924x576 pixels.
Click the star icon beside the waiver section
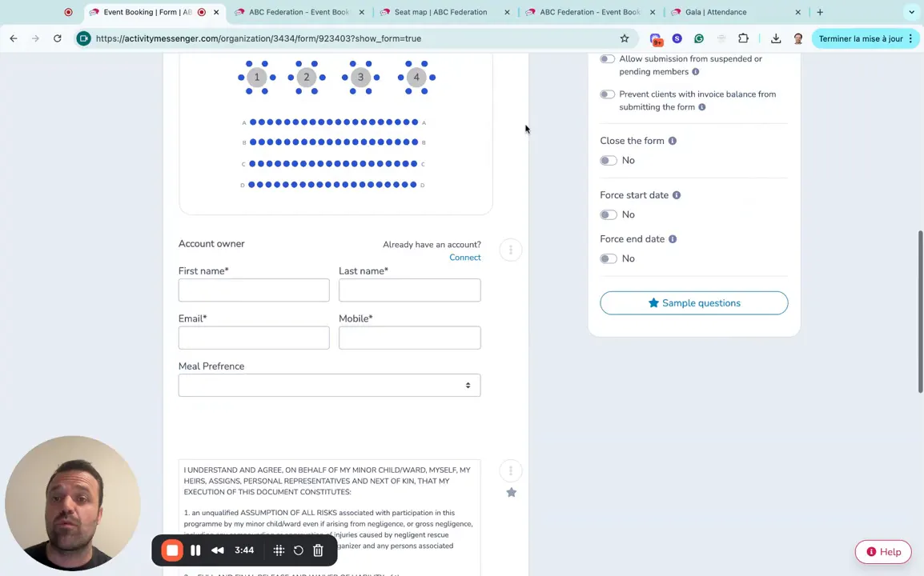[x=511, y=492]
